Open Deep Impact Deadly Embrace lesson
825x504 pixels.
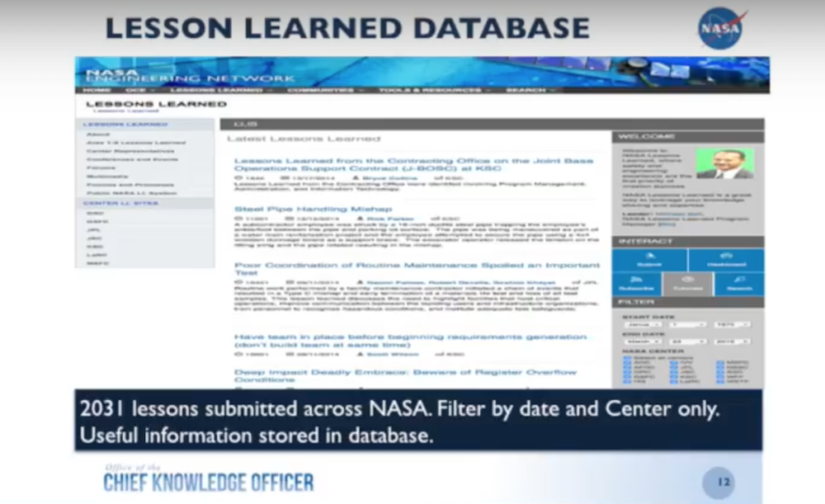[x=405, y=375]
